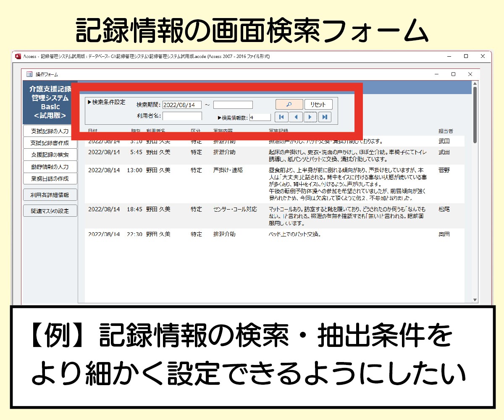
Task: Click the staff name 菅野
Action: pos(444,170)
